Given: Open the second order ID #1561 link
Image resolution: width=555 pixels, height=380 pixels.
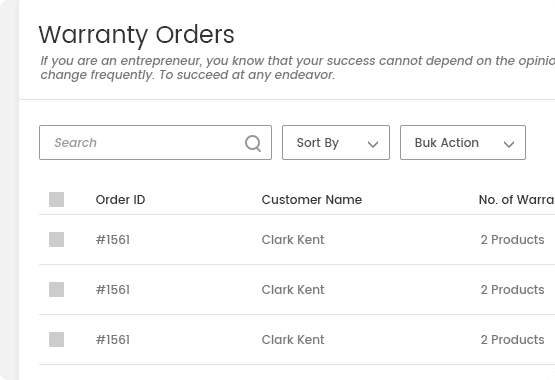Looking at the screenshot, I should (x=113, y=290).
